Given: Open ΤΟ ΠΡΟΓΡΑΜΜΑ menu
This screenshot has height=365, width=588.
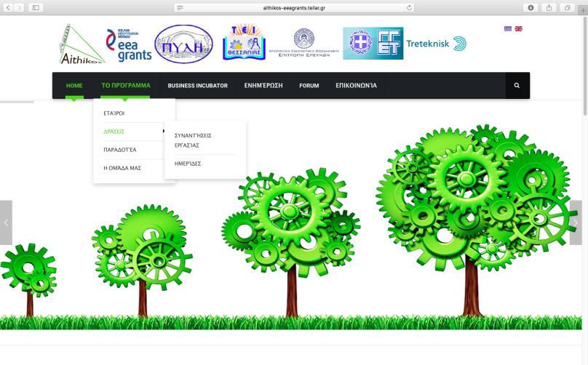Looking at the screenshot, I should click(126, 86).
